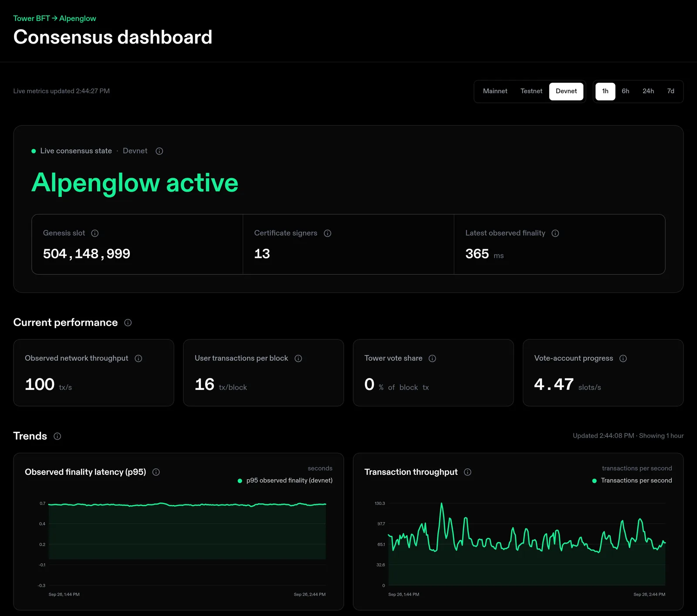This screenshot has height=616, width=697.
Task: Click the Consensus dashboard title
Action: pos(113,37)
